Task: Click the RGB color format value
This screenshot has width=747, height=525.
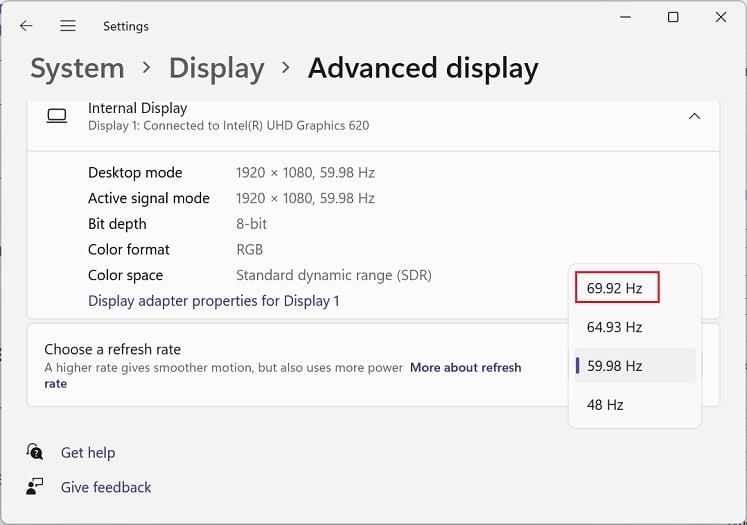Action: coord(250,250)
